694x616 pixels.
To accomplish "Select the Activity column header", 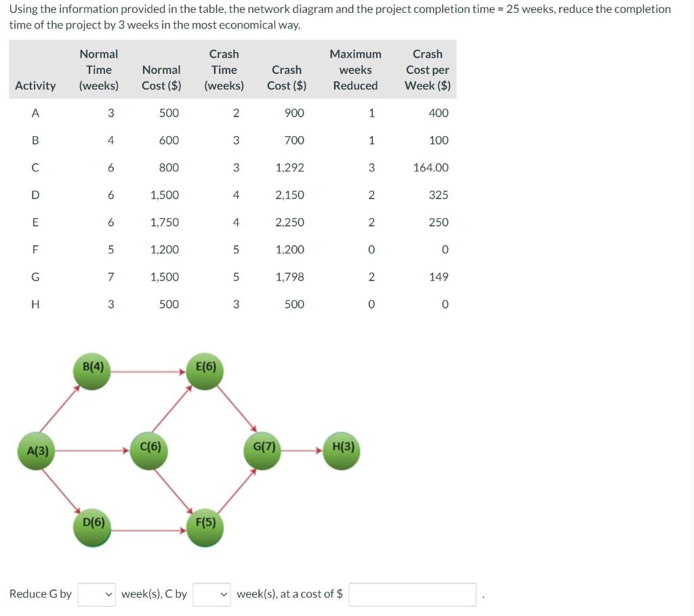I will click(35, 85).
